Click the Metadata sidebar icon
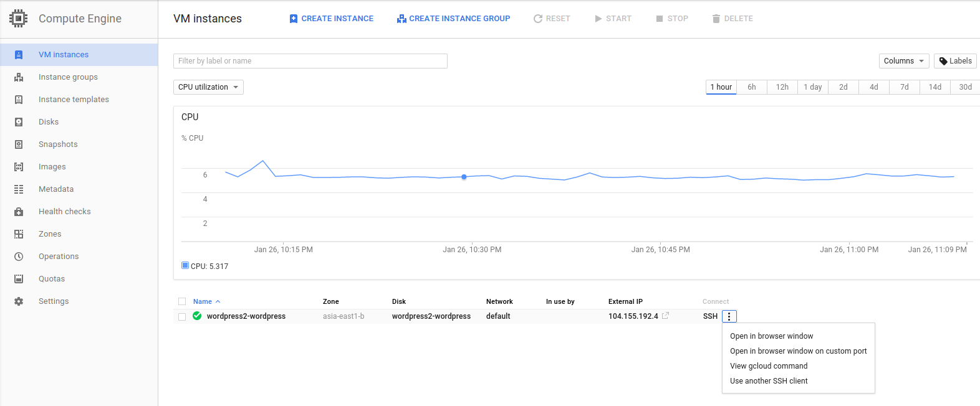The image size is (980, 406). [x=19, y=189]
